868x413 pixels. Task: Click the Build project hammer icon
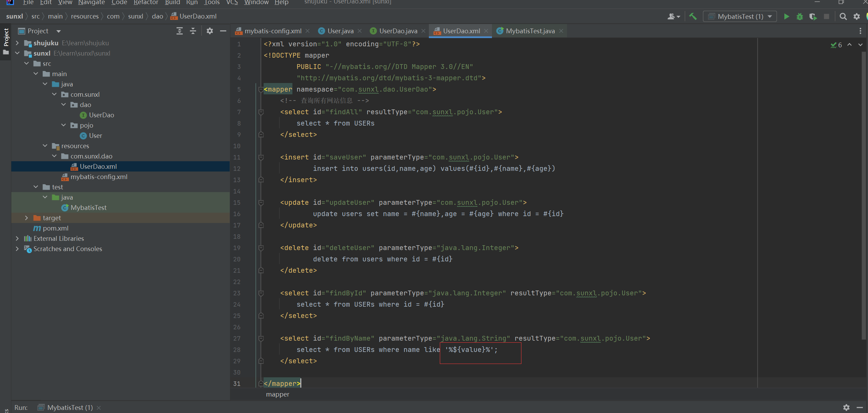[x=693, y=16]
